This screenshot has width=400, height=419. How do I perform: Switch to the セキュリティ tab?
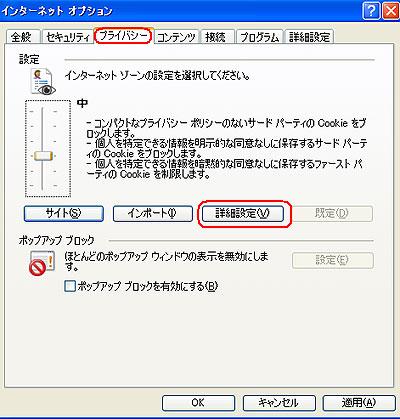pos(68,37)
